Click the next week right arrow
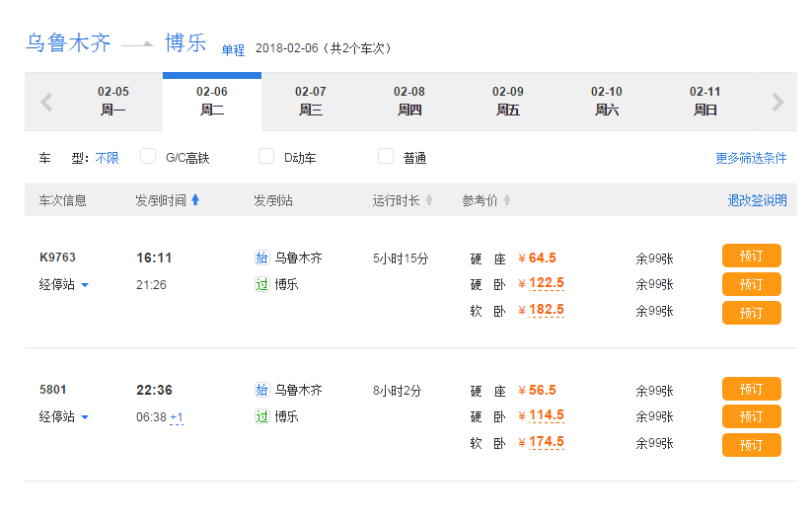Image resolution: width=812 pixels, height=518 pixels. [777, 102]
